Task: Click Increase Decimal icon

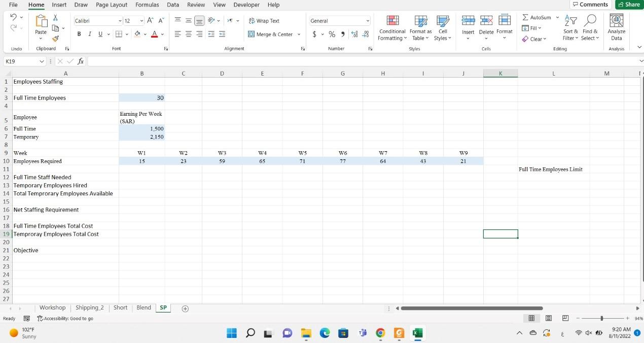Action: [355, 35]
